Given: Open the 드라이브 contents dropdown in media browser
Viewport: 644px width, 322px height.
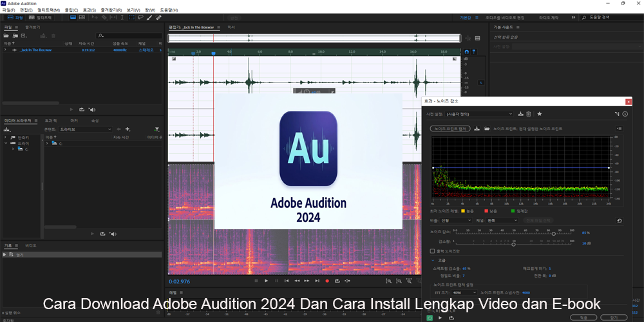Looking at the screenshot, I should tap(86, 129).
